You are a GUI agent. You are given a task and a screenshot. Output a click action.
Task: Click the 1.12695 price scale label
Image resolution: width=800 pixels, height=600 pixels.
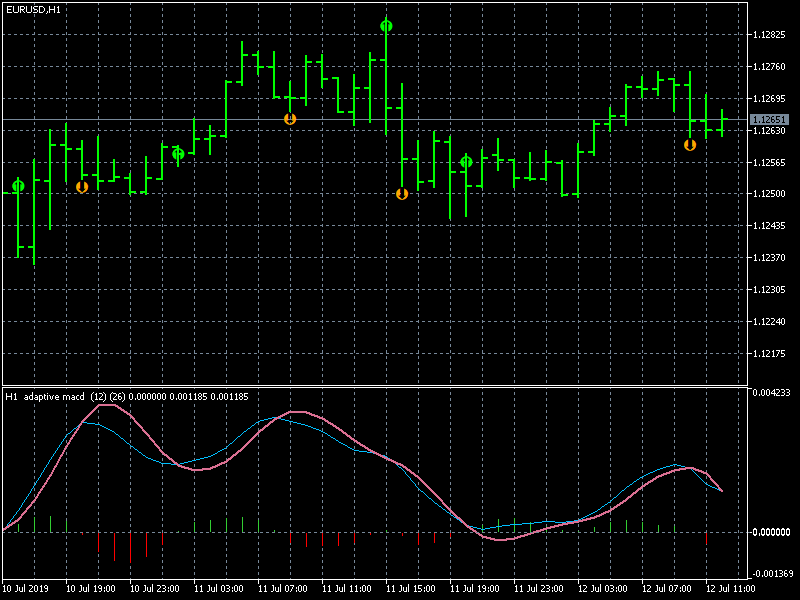[x=769, y=98]
